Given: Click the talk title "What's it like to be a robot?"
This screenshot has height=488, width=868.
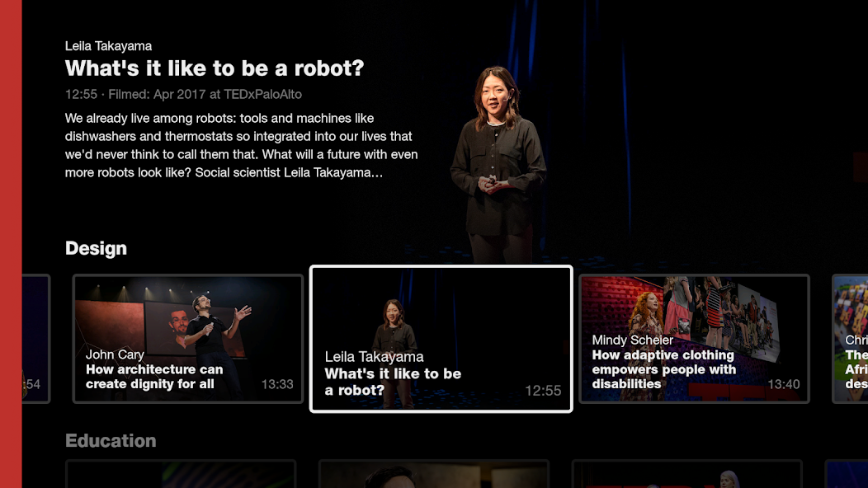Looking at the screenshot, I should (215, 68).
